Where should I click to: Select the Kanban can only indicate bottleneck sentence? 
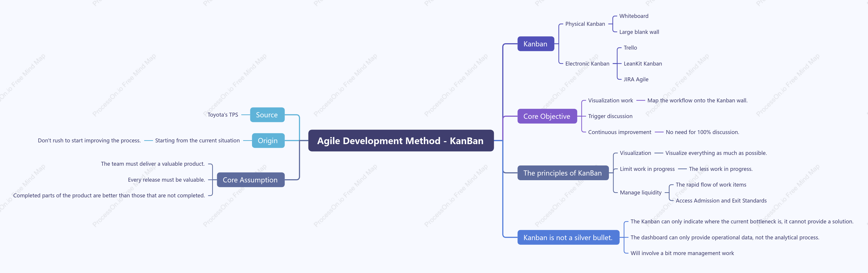click(742, 221)
